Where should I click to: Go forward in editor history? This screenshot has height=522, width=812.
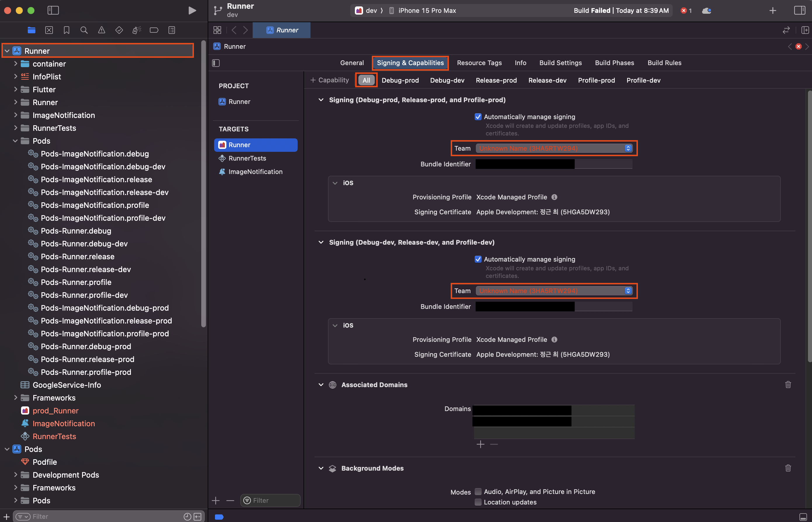[246, 30]
